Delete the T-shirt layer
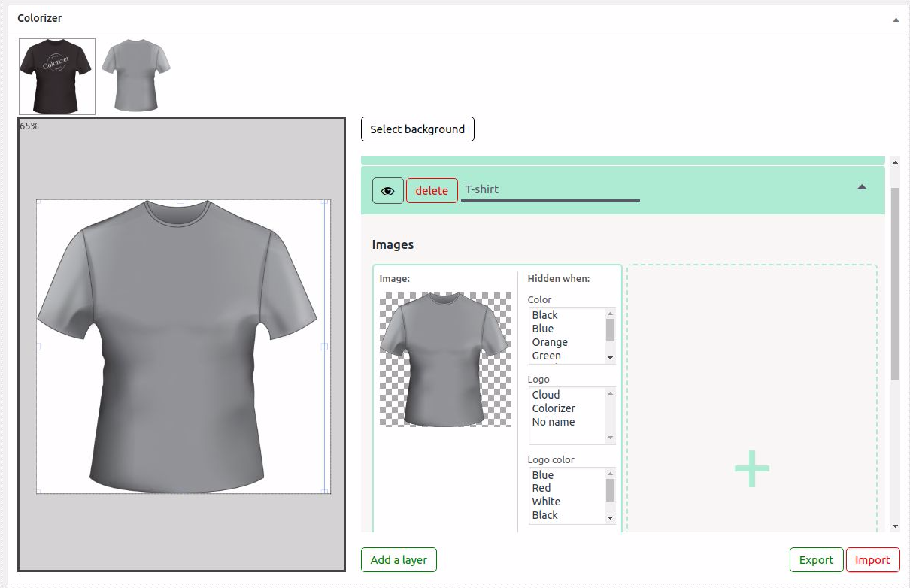This screenshot has width=910, height=588. (432, 190)
